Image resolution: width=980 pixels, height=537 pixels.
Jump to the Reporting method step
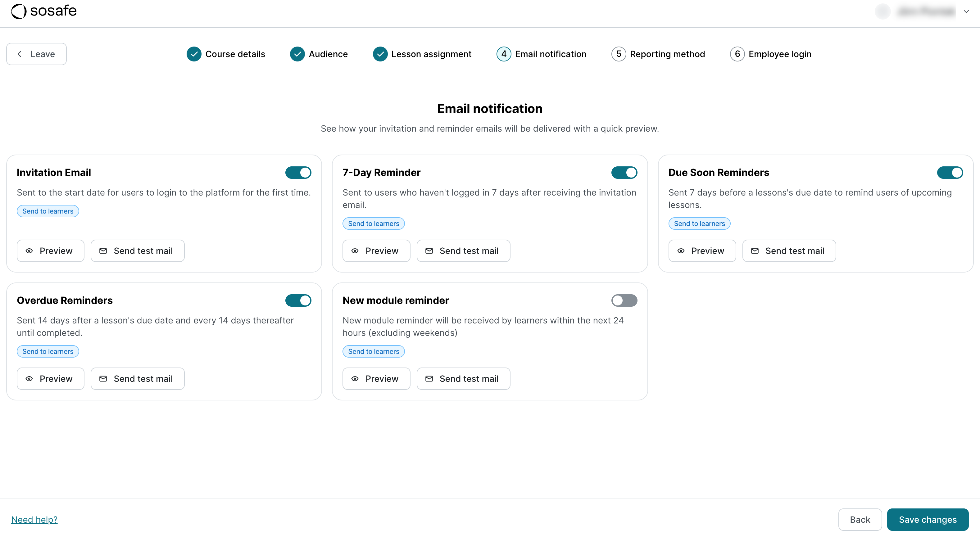(658, 54)
